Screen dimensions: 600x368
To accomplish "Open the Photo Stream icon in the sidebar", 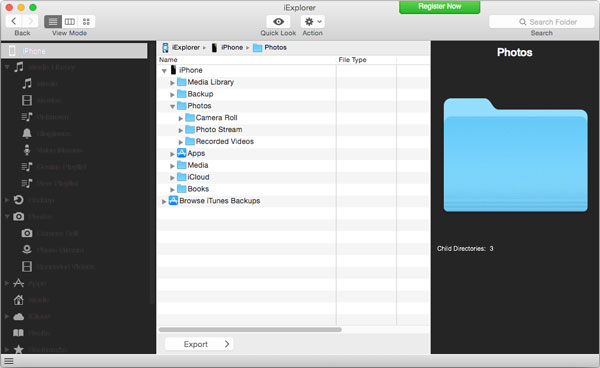I will (27, 249).
